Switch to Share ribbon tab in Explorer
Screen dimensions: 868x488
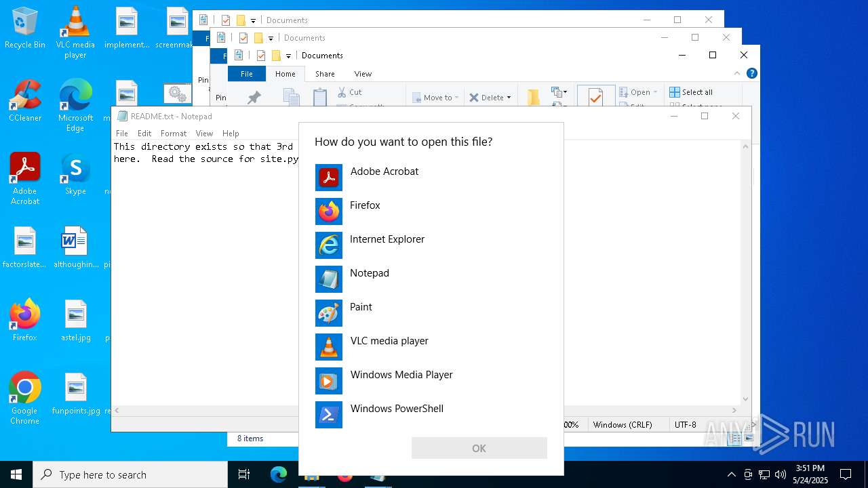(325, 74)
